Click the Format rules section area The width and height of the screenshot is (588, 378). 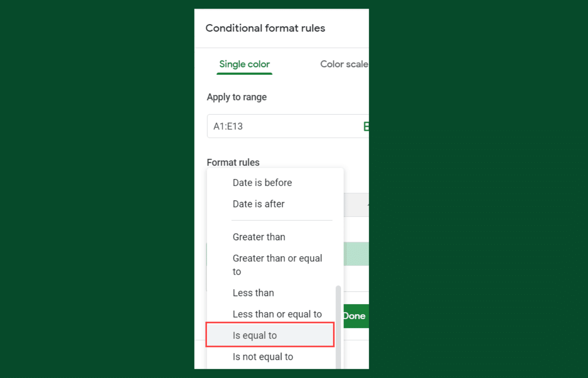pyautogui.click(x=233, y=162)
